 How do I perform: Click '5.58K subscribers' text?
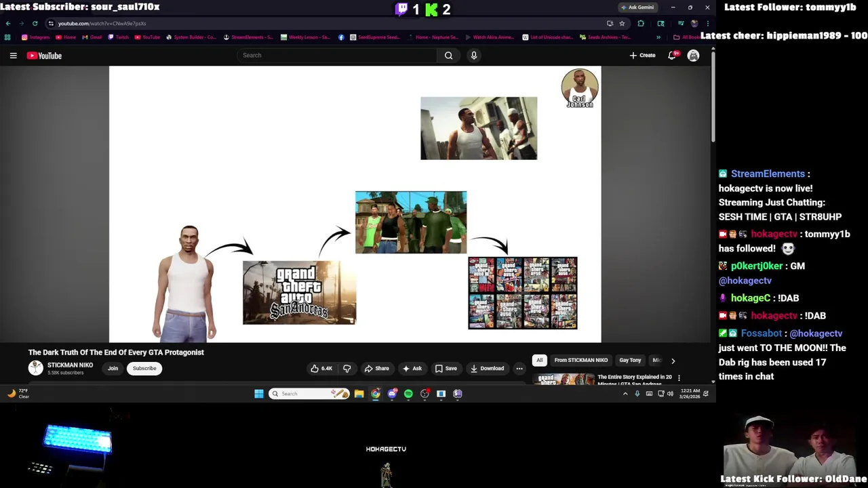[66, 373]
